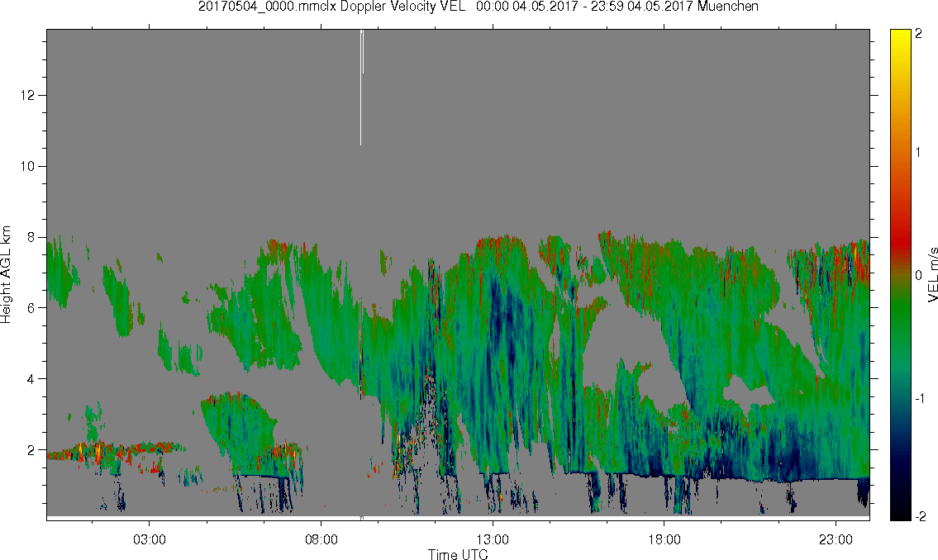938x560 pixels.
Task: Click the yellow top of the colorbar
Action: [900, 37]
